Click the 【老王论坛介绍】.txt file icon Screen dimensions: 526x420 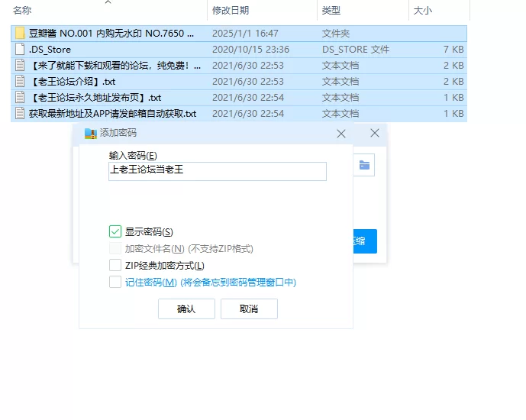pyautogui.click(x=21, y=82)
